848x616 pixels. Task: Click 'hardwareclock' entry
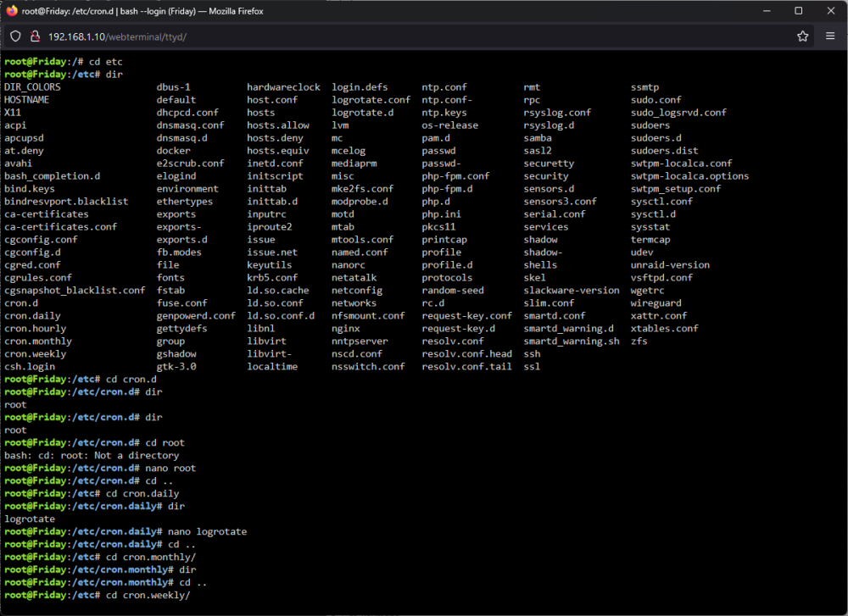[x=283, y=87]
